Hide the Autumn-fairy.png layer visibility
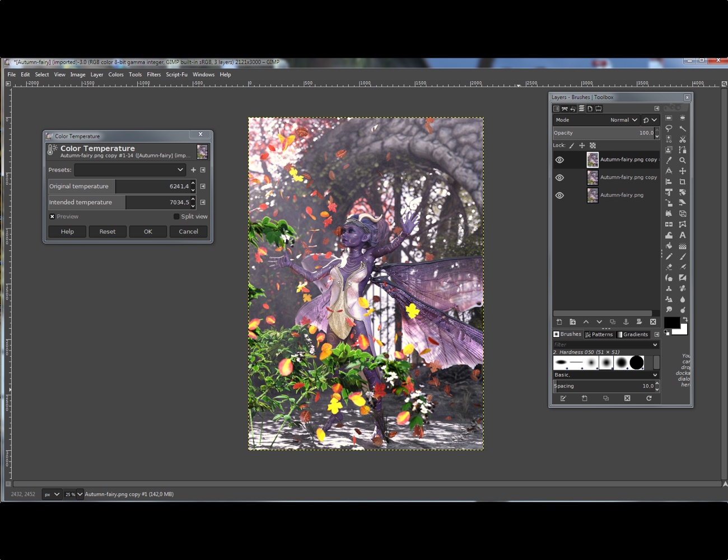728x560 pixels. [x=559, y=195]
